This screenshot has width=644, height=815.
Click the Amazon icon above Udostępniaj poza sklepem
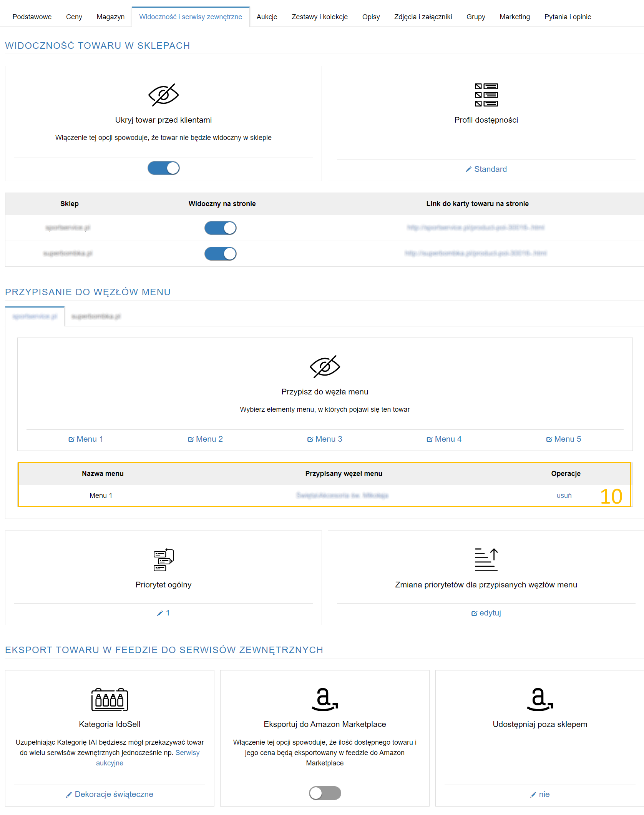coord(540,699)
